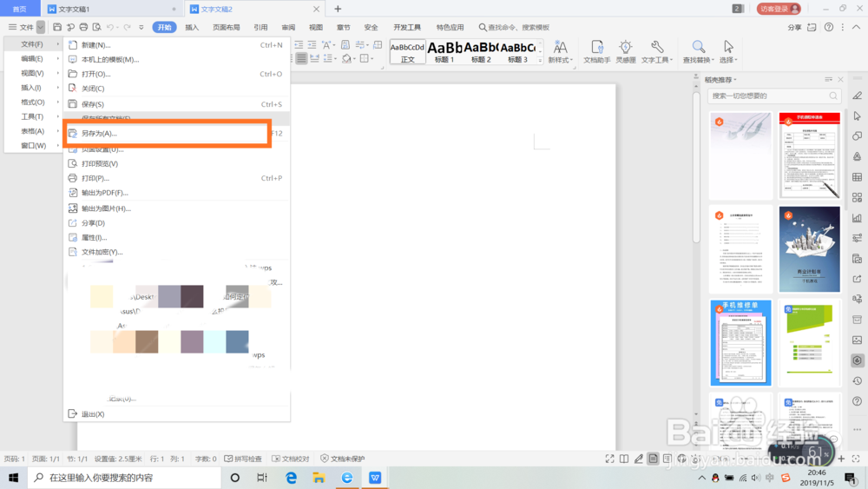Click the page view icon in status bar
The height and width of the screenshot is (489, 868).
pos(654,459)
